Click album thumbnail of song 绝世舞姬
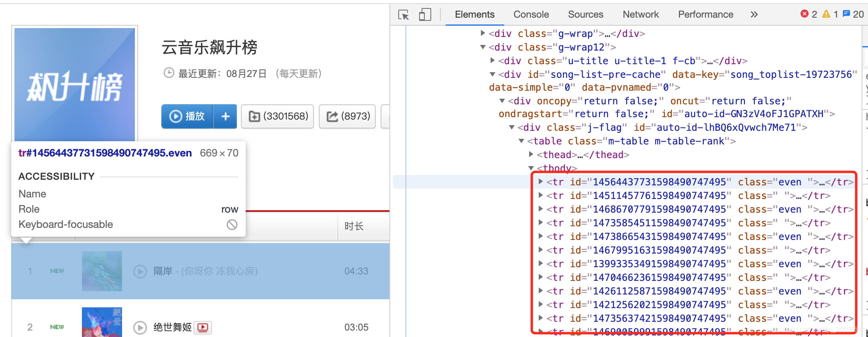This screenshot has height=337, width=868. 102,322
